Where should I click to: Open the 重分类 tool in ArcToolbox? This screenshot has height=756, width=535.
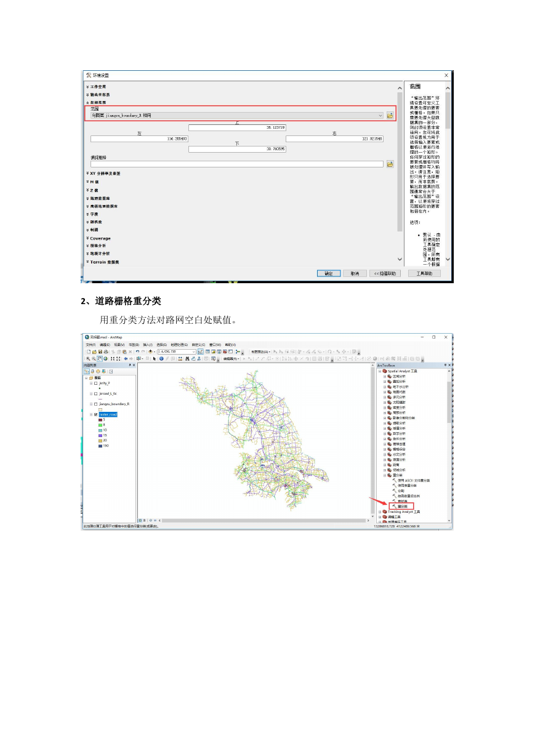401,506
